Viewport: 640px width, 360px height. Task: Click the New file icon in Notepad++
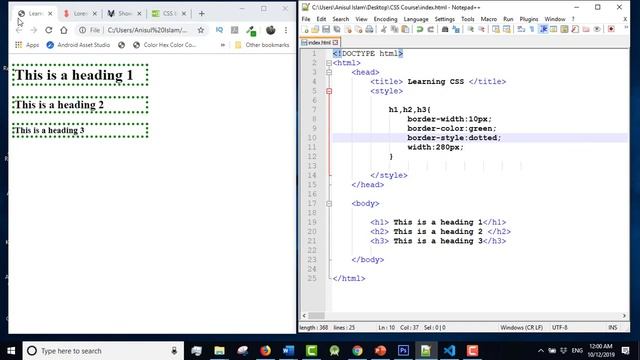point(305,29)
